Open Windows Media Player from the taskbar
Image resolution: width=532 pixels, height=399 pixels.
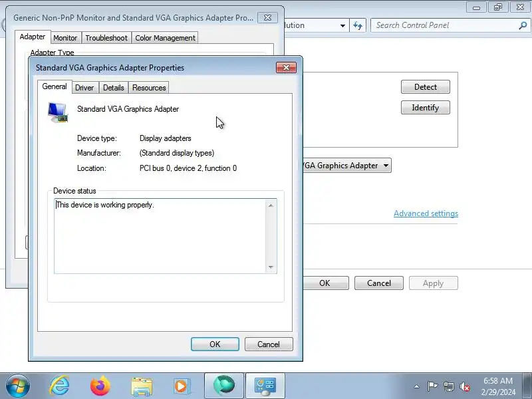[x=182, y=386]
